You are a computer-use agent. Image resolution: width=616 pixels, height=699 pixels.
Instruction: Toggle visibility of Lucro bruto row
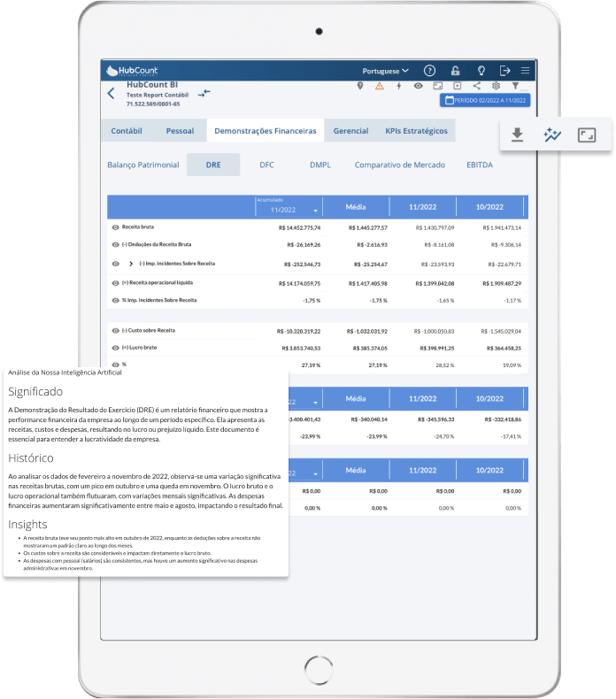click(116, 348)
